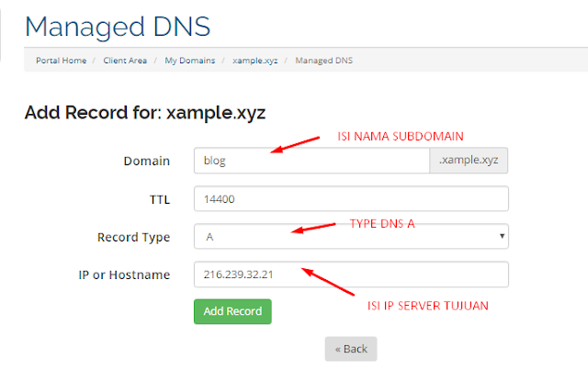Click the TTL field label
This screenshot has width=588, height=381.
[x=160, y=199]
